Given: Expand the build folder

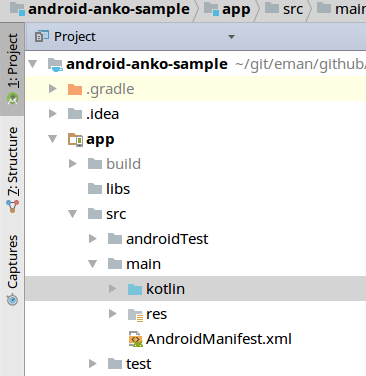Looking at the screenshot, I should click(x=73, y=164).
